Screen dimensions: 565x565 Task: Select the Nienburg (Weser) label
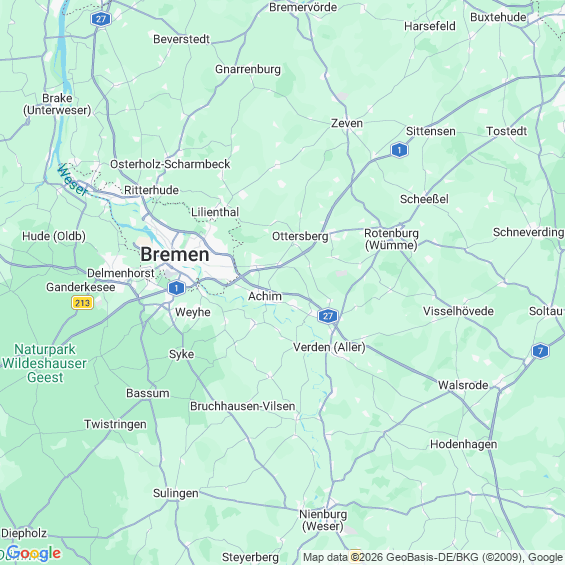pos(323,520)
